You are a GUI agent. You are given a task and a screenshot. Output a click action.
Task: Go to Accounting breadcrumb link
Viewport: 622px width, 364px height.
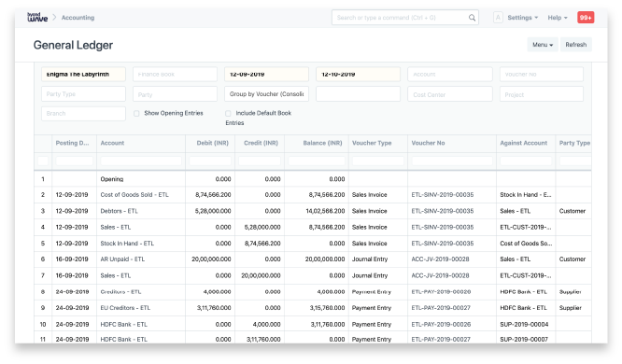click(78, 18)
